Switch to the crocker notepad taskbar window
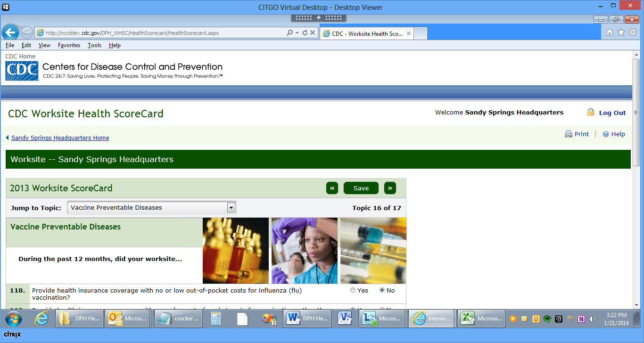The image size is (644, 343). coord(178,318)
